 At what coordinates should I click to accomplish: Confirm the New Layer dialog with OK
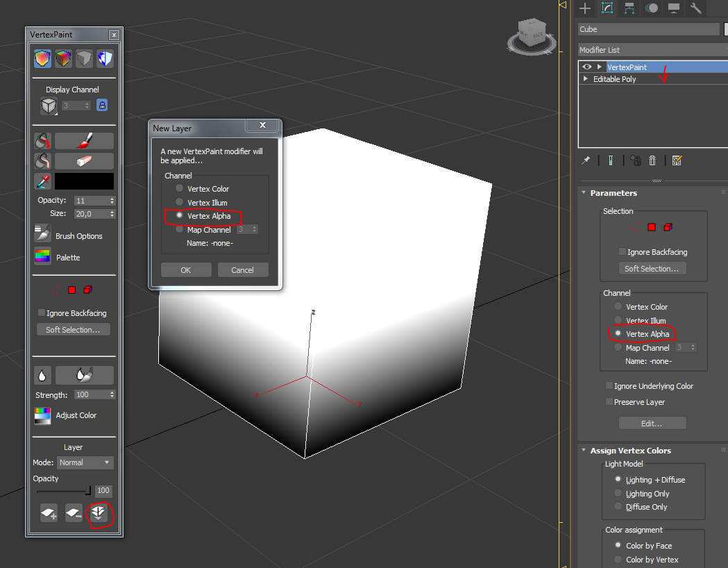pyautogui.click(x=185, y=269)
